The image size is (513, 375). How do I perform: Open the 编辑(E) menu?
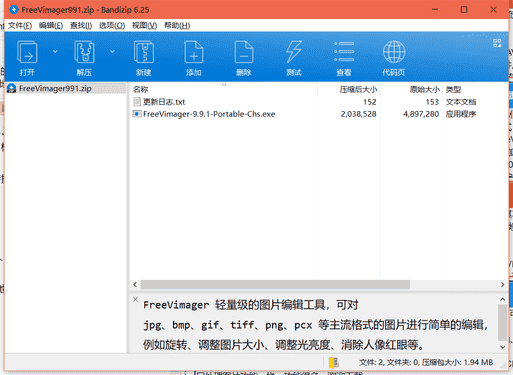(51, 26)
